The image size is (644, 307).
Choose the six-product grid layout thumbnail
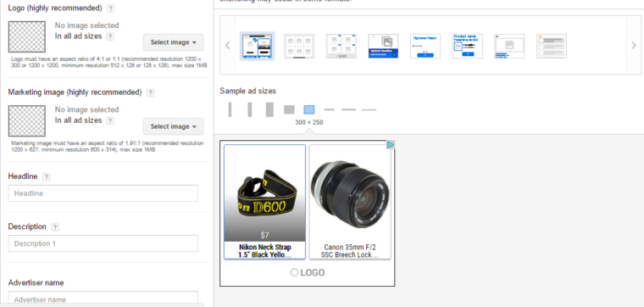coord(299,46)
